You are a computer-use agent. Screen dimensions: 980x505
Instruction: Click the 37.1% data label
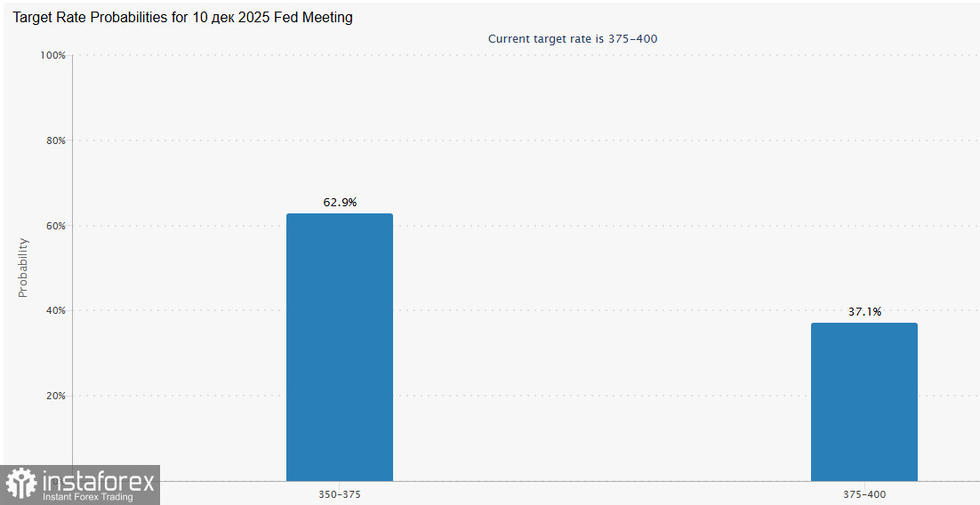[x=864, y=312]
